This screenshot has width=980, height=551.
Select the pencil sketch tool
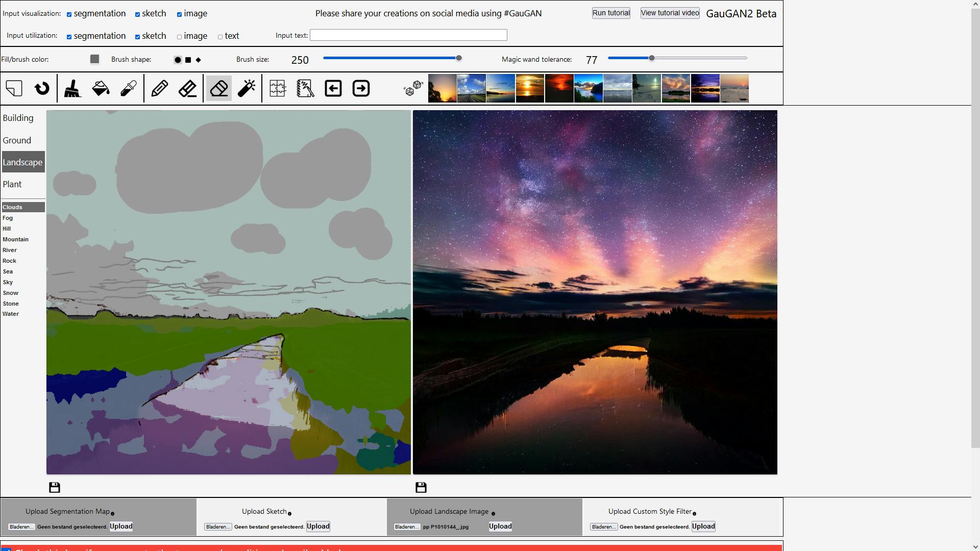coord(160,88)
